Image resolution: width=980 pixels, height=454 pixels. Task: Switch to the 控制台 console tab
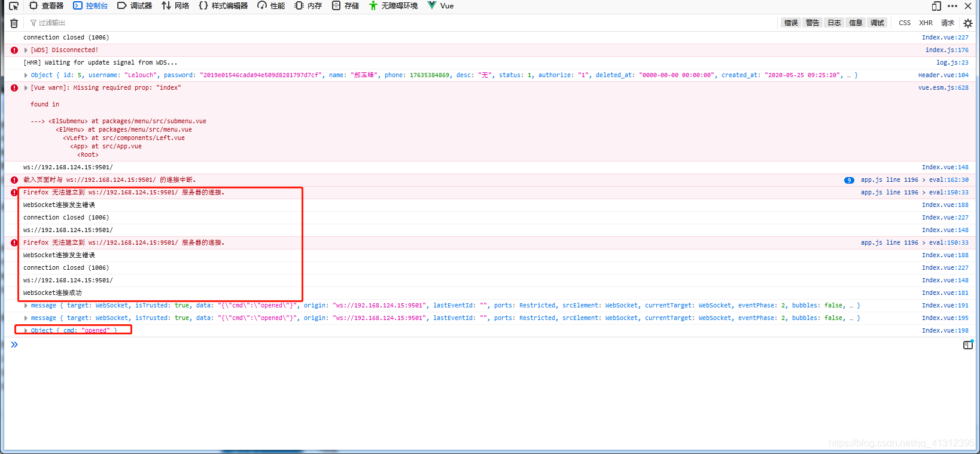(x=90, y=6)
